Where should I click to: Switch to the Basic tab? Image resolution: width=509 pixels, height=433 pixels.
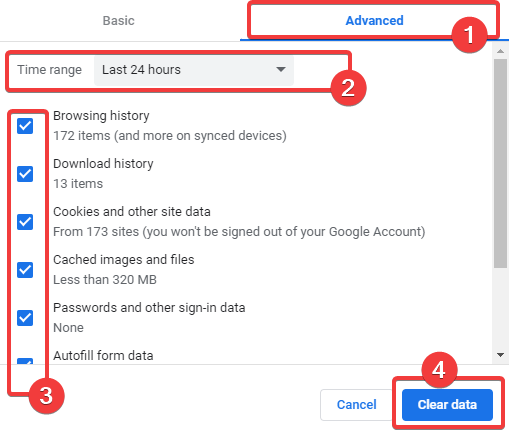coord(118,21)
